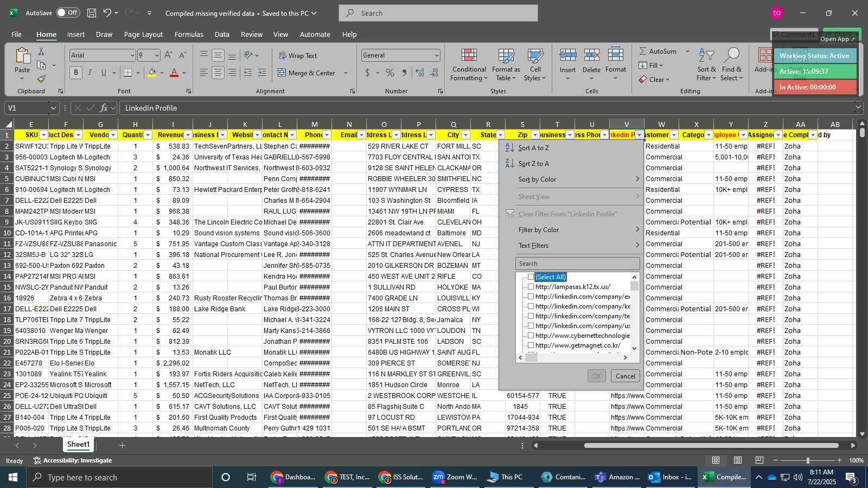The width and height of the screenshot is (868, 488).
Task: Check http://lampasas.k12.tx.us/ filter checkbox
Action: 531,287
